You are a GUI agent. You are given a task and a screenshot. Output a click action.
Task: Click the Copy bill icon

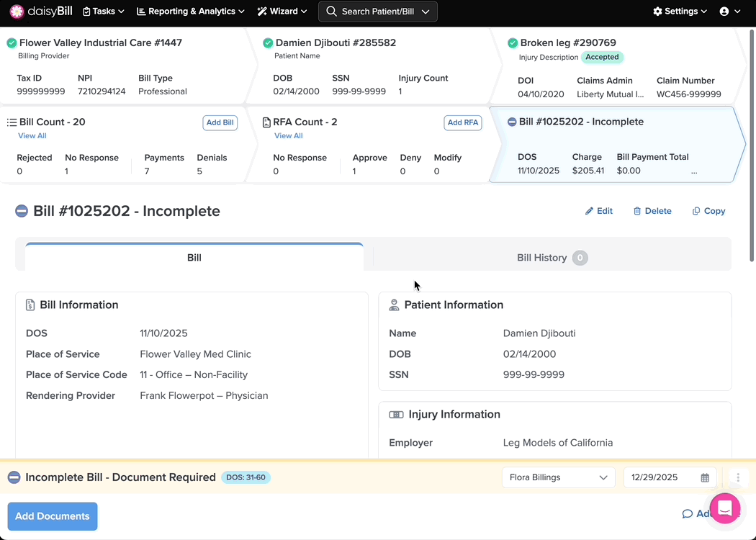tap(696, 211)
